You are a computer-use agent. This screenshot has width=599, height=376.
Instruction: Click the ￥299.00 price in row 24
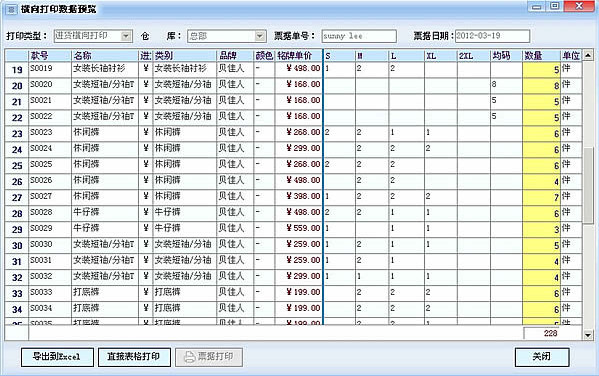[298, 149]
